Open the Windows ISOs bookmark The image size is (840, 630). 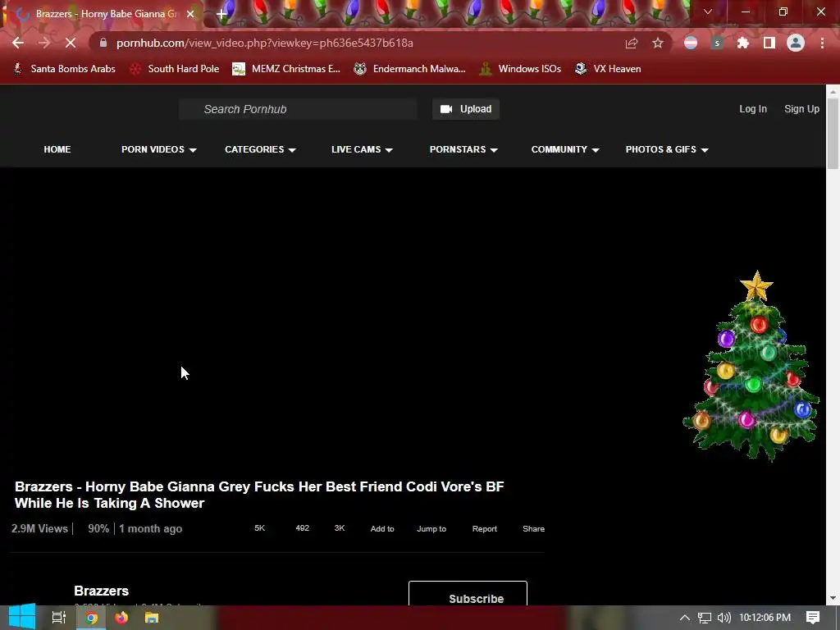(520, 69)
